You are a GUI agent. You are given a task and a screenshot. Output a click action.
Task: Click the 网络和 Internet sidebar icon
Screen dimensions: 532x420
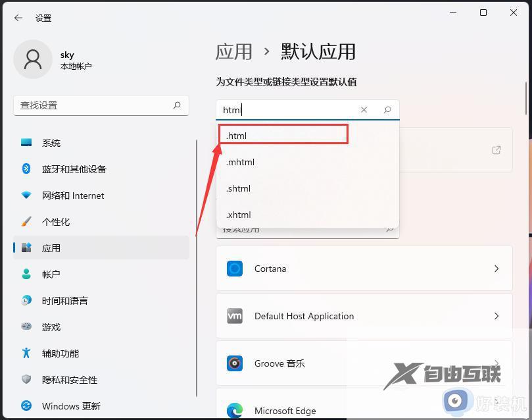26,196
